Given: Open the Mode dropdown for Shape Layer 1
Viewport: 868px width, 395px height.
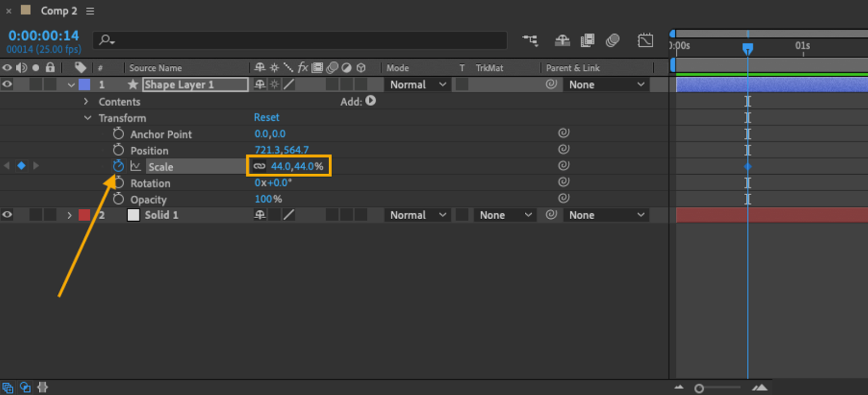Looking at the screenshot, I should (x=418, y=84).
